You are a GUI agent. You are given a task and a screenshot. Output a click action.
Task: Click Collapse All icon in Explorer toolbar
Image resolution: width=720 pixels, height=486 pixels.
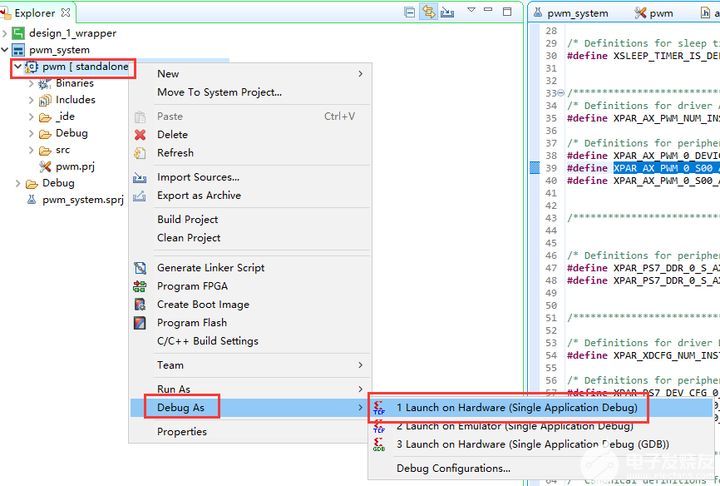410,12
